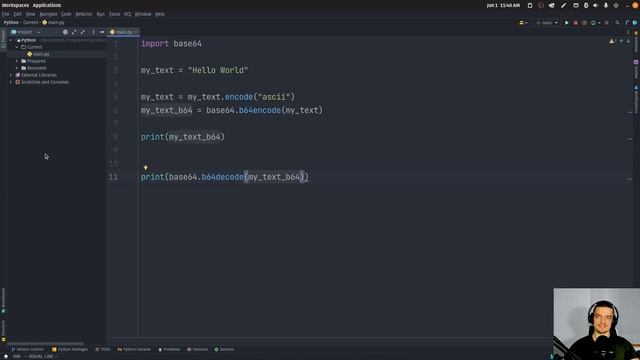Screen dimensions: 640x360
Task: Click the Bluetooth icon in system tray
Action: [586, 5]
